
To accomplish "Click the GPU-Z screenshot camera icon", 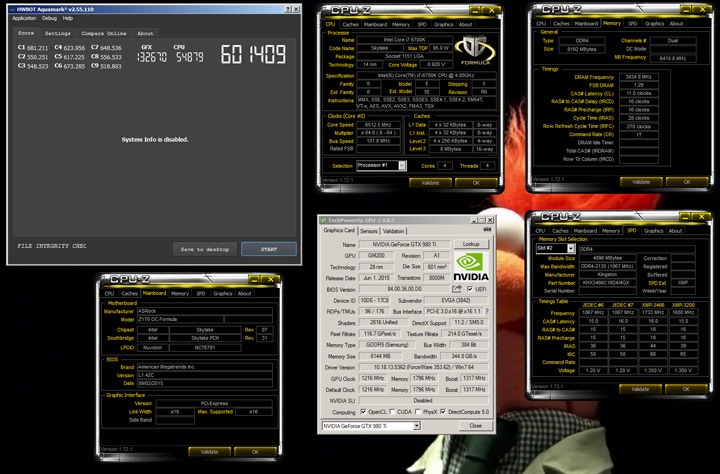I will click(487, 230).
